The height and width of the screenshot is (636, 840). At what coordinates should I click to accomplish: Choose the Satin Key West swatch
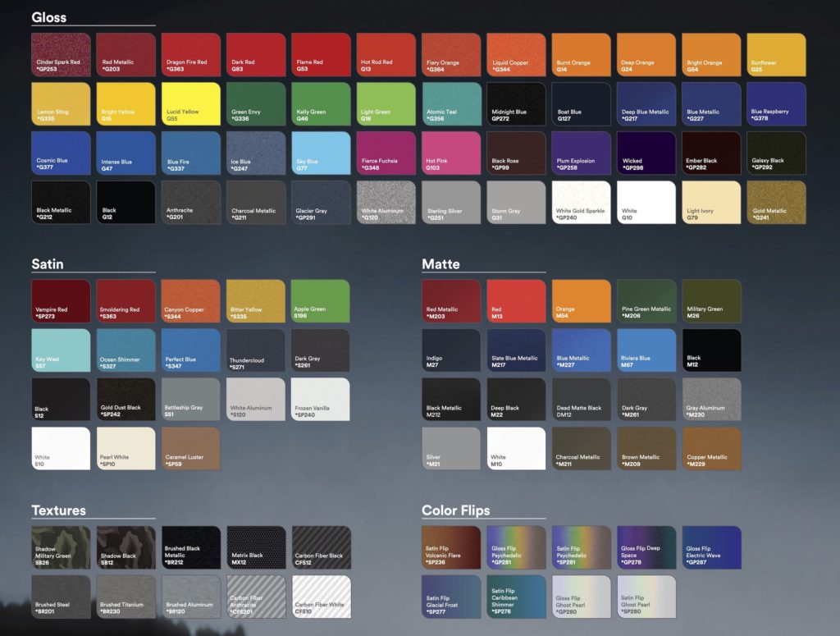tap(61, 350)
